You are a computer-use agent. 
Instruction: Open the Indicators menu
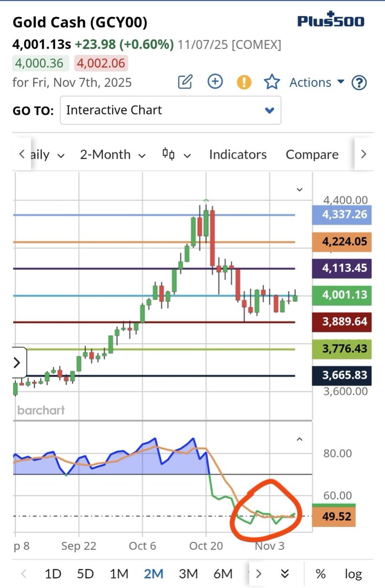pos(238,155)
